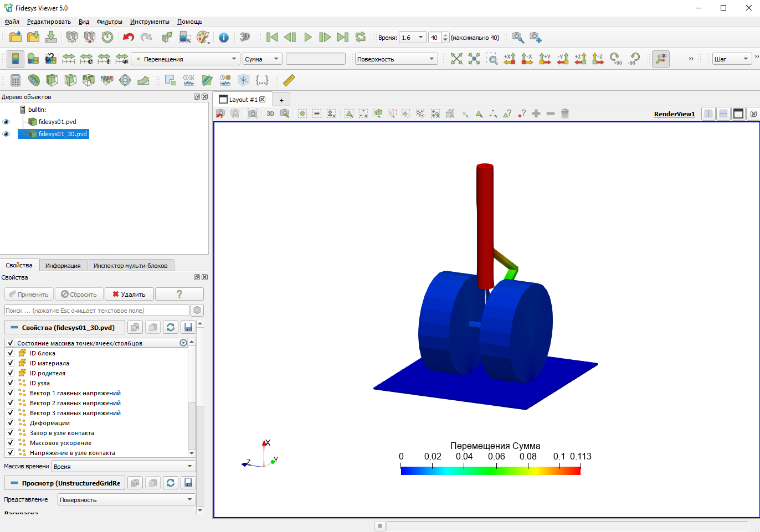Click the blue information icon
The width and height of the screenshot is (760, 532).
tap(224, 37)
